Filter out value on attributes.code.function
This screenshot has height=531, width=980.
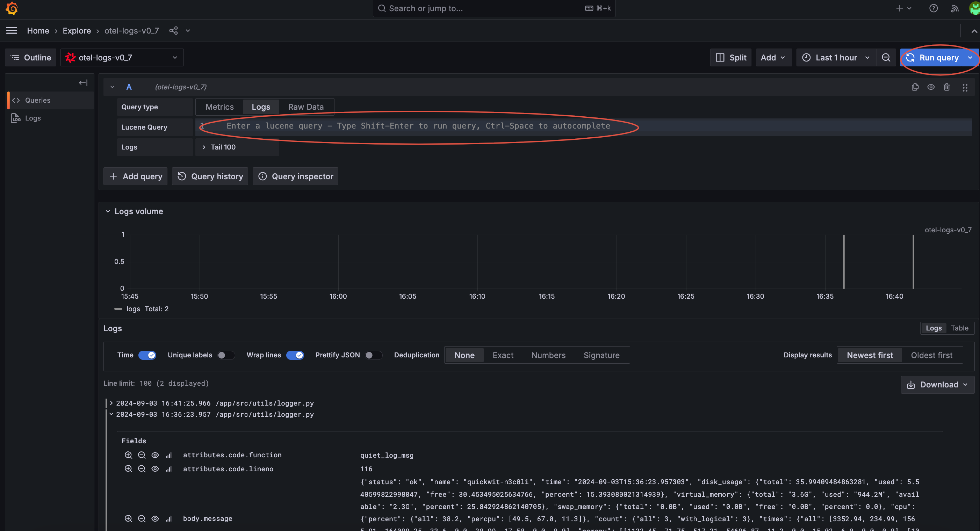[142, 455]
